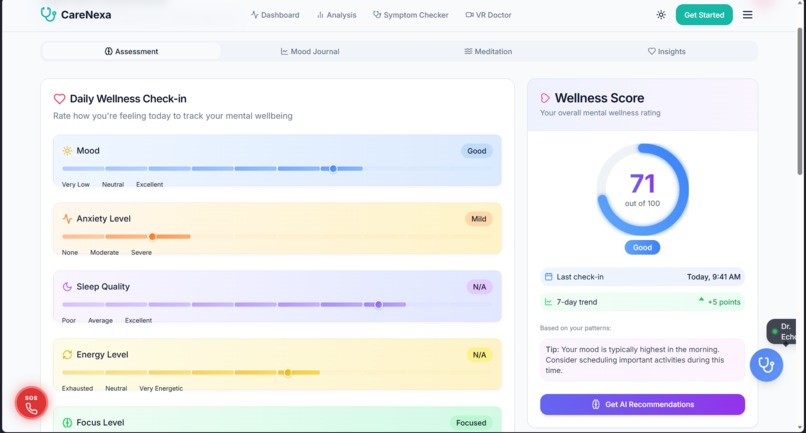Click the calendar icon beside Last check-in

click(548, 277)
